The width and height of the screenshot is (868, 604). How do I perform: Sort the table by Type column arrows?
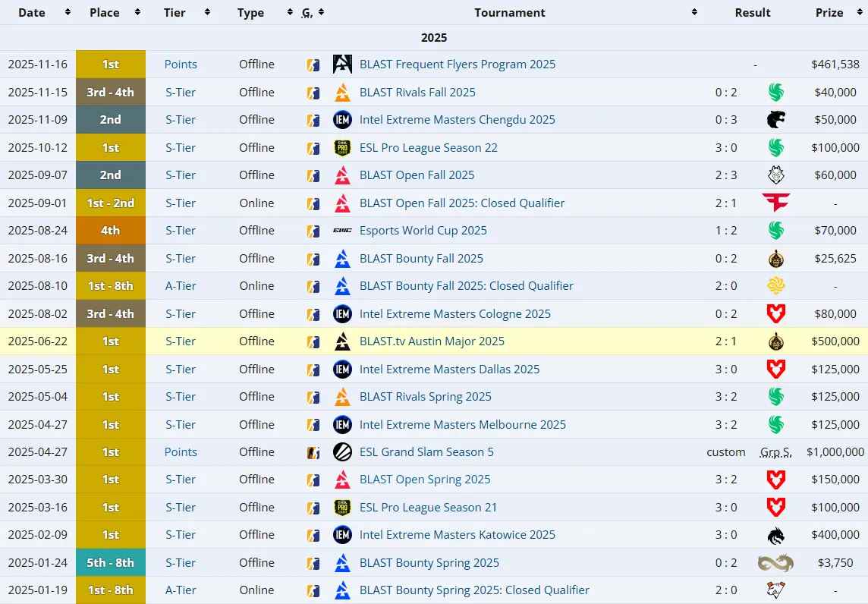[x=290, y=12]
